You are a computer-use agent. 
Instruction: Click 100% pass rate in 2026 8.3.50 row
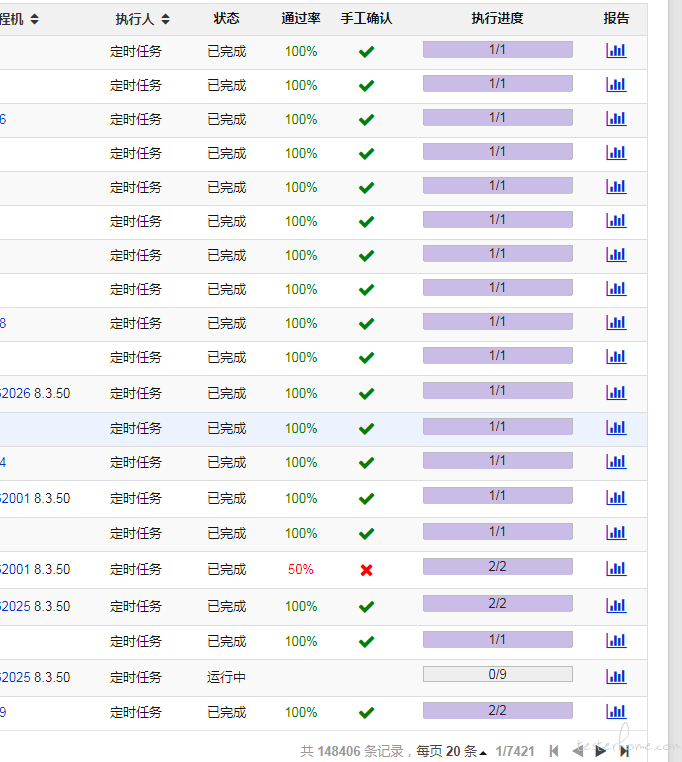pos(301,393)
